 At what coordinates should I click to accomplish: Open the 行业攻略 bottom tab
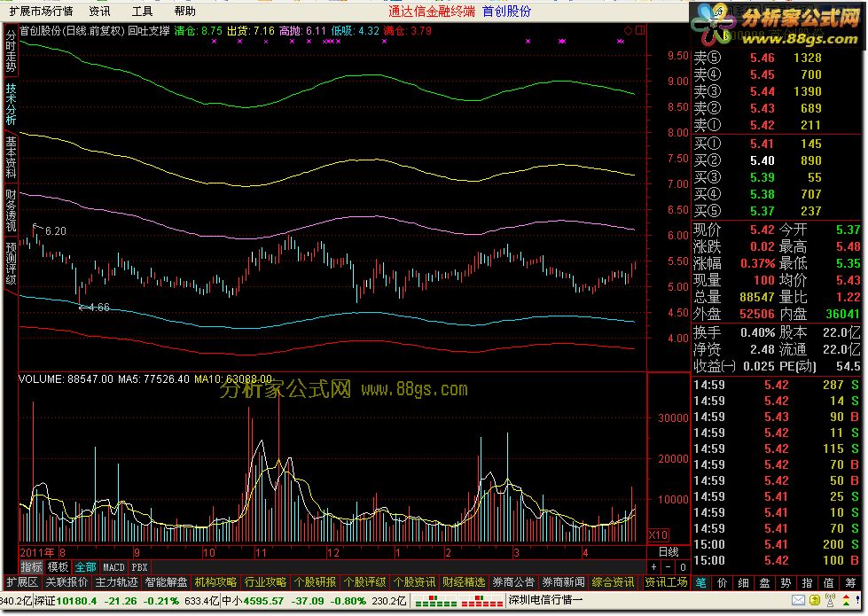[x=266, y=582]
